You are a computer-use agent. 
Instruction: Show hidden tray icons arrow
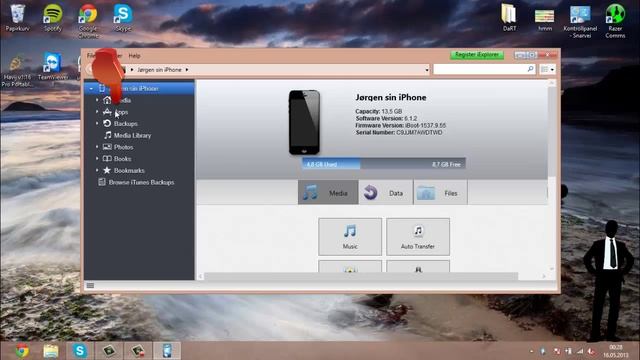coord(531,351)
